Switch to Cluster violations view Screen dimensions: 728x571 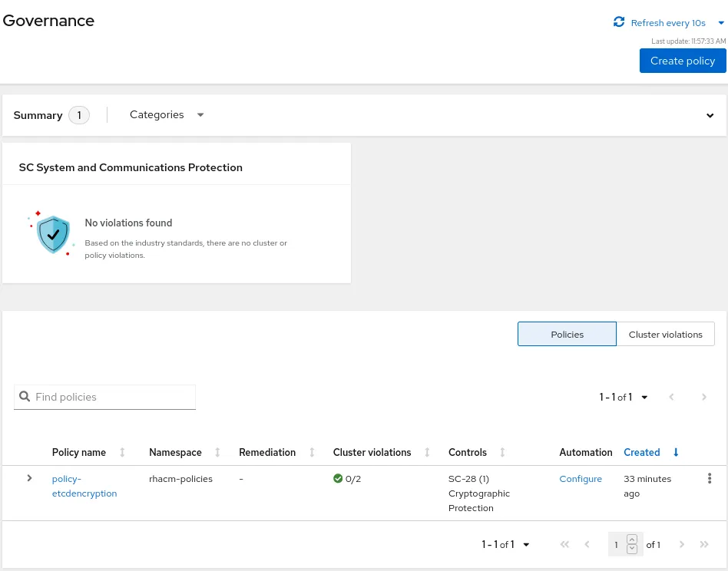(665, 335)
